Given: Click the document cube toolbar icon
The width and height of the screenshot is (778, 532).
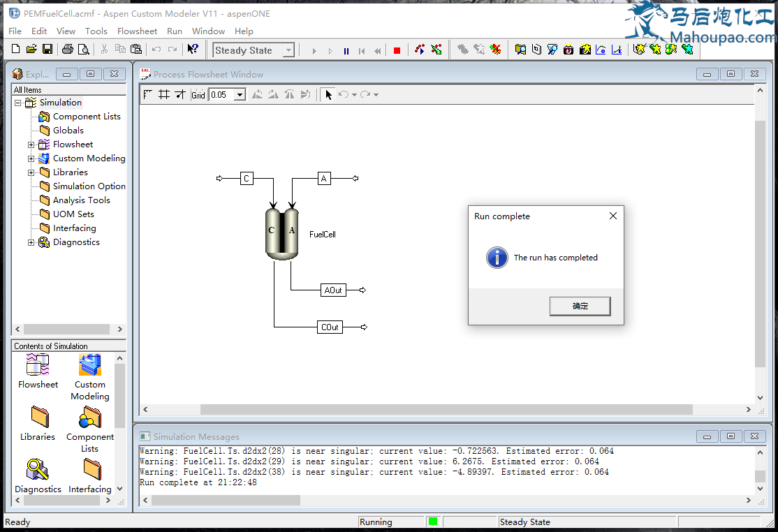Looking at the screenshot, I should pyautogui.click(x=536, y=49).
